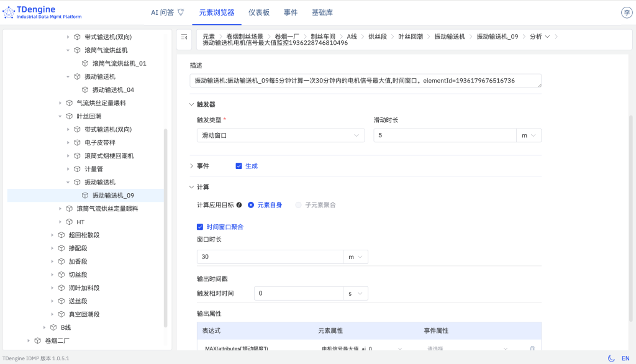Click the collapse sidebar icon above the breadcrumb
Viewport: 636px width, 364px height.
pyautogui.click(x=183, y=38)
